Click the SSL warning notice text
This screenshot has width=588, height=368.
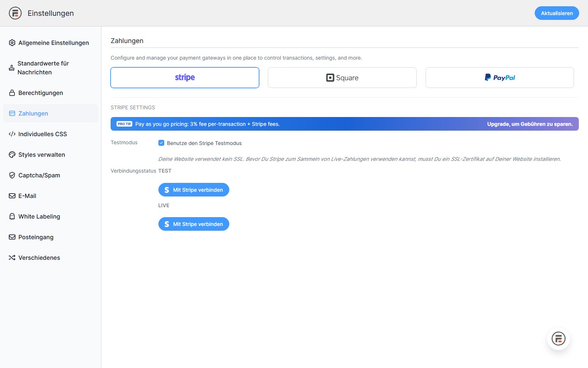(359, 159)
